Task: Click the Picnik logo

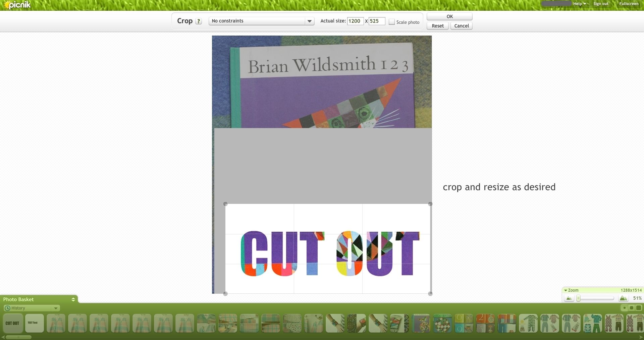Action: click(x=17, y=5)
